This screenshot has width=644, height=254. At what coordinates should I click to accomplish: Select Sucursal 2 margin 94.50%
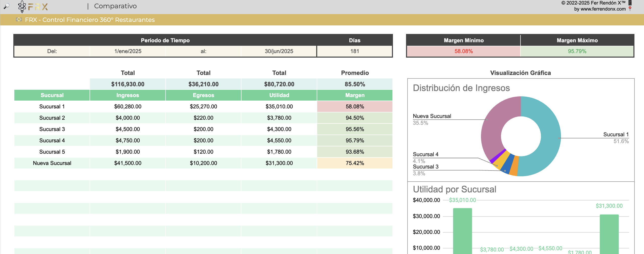[355, 118]
